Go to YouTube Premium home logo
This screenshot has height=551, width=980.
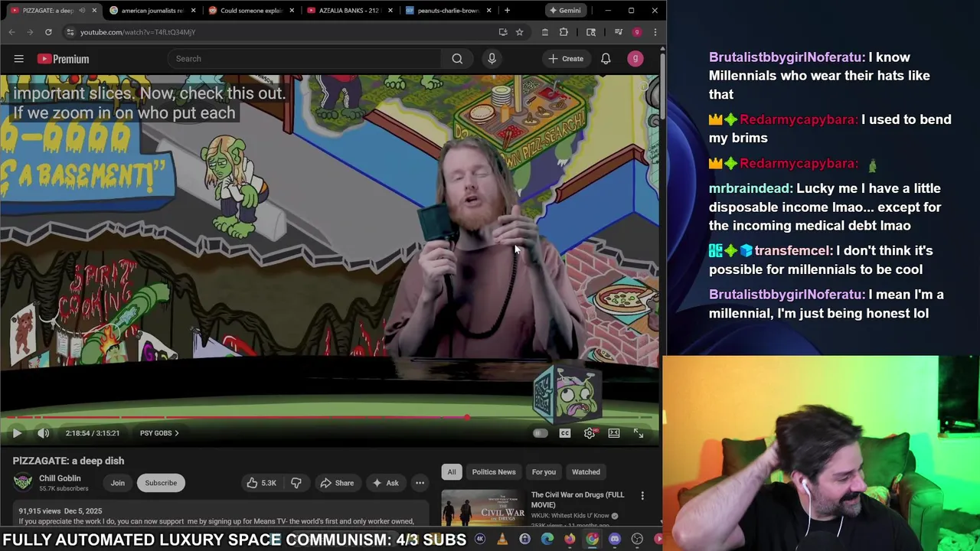(x=63, y=59)
